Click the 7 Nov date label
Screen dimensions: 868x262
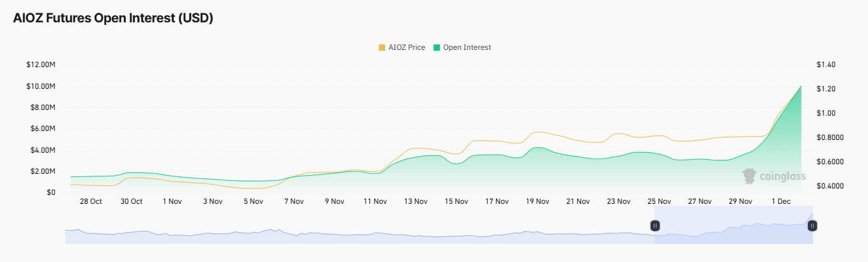(293, 201)
